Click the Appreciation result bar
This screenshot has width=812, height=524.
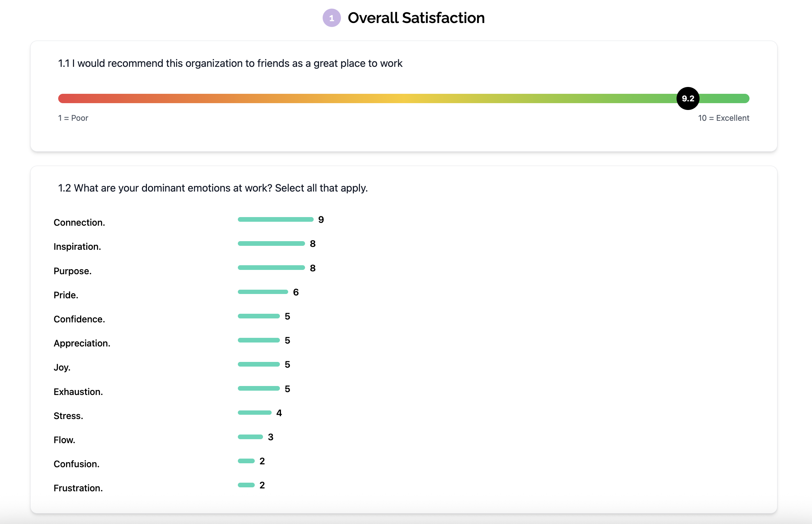[x=259, y=340]
